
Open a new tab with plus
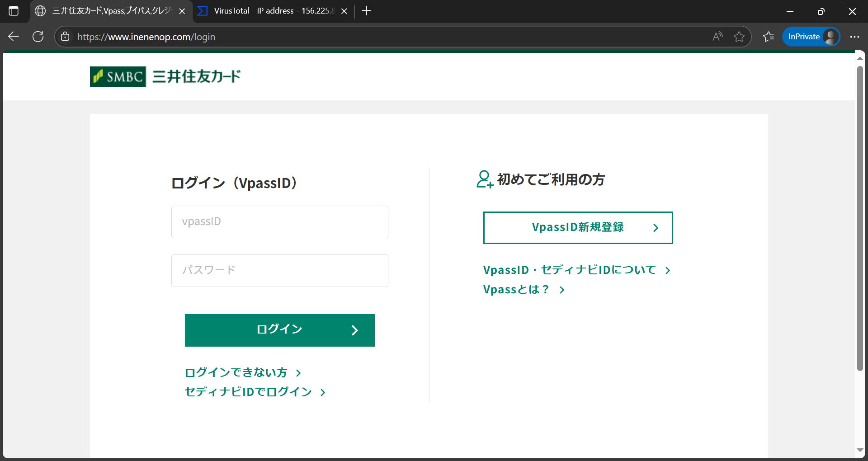pyautogui.click(x=367, y=11)
